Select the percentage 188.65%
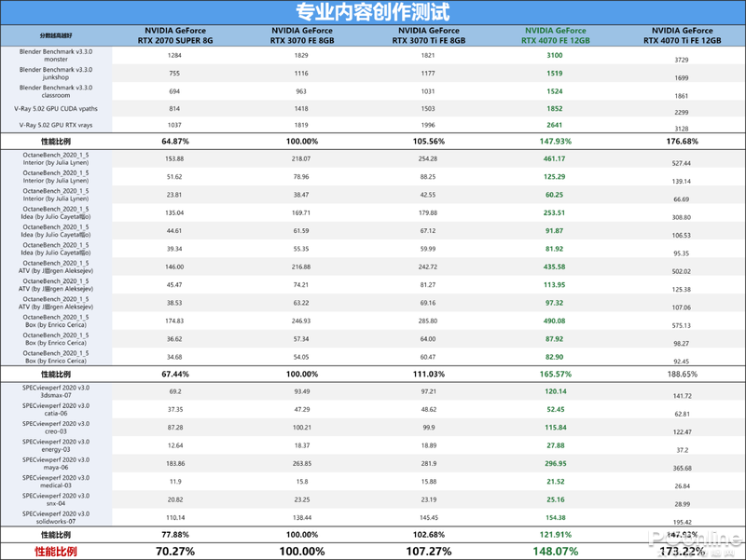This screenshot has height=560, width=746. 683,375
